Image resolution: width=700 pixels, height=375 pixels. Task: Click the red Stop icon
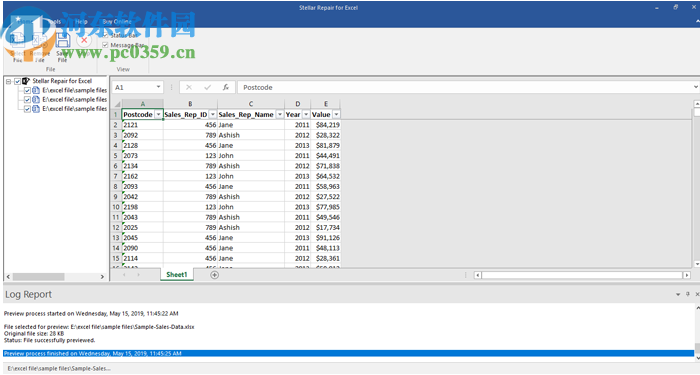[84, 40]
